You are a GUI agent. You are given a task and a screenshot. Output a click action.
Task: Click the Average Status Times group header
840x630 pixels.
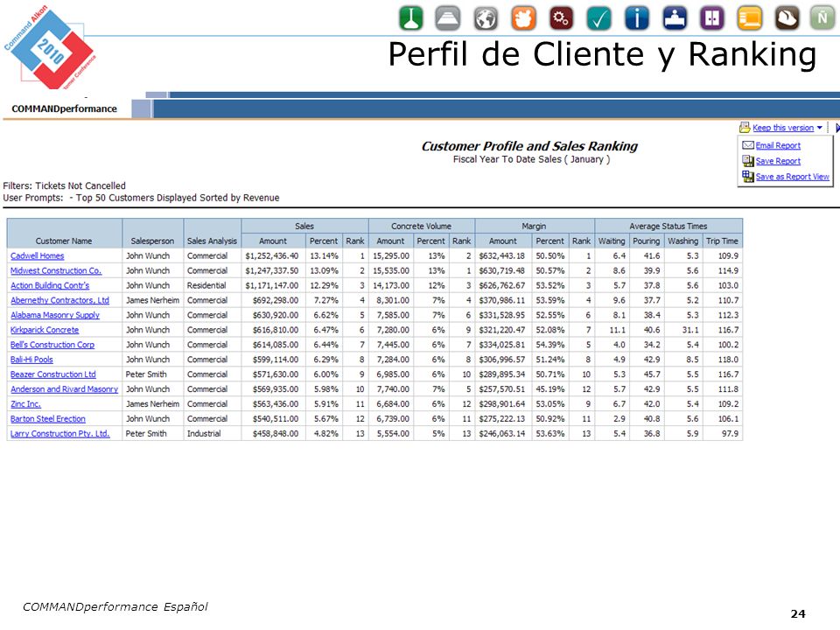click(x=668, y=226)
